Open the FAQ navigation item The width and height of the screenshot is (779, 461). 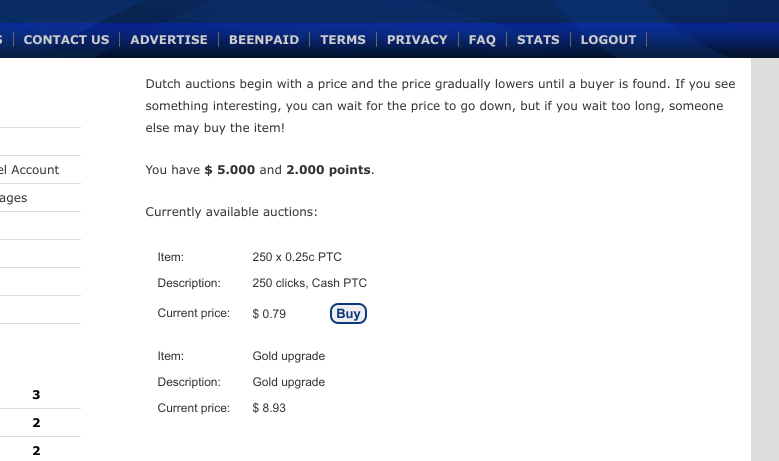[482, 40]
